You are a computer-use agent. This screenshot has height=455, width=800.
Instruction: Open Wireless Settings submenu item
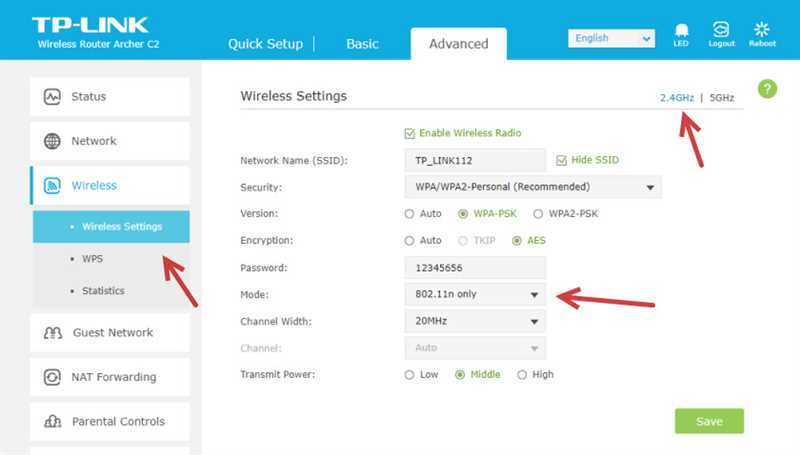pos(111,226)
